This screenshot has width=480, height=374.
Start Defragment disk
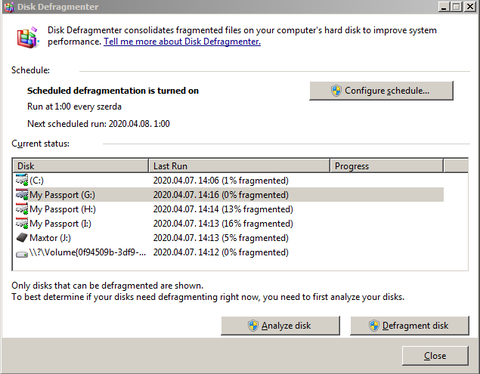click(x=410, y=326)
